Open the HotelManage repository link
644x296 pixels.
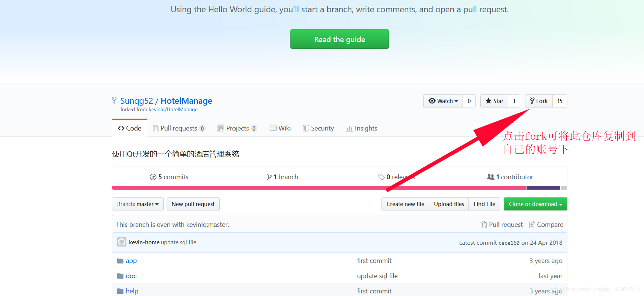(186, 101)
